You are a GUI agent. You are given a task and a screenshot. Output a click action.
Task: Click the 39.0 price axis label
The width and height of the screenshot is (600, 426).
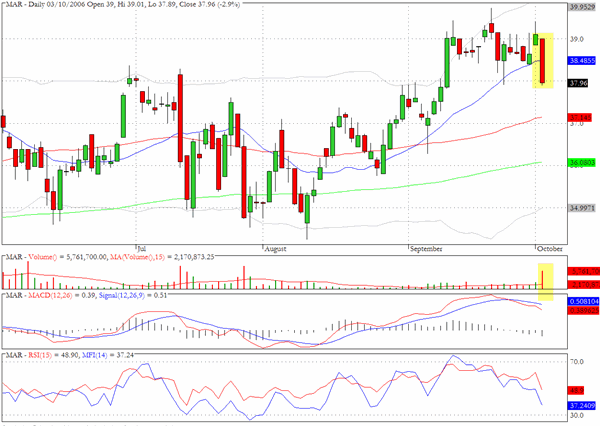[x=577, y=39]
